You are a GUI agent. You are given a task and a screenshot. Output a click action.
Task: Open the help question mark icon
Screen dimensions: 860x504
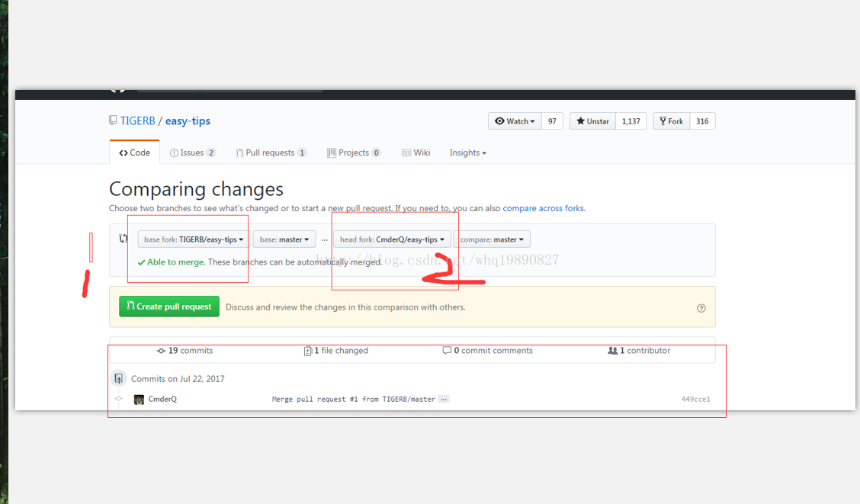[x=701, y=308]
